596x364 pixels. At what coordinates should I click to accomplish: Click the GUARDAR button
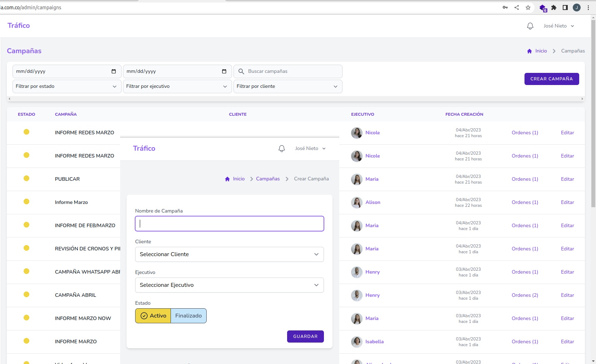(x=305, y=336)
